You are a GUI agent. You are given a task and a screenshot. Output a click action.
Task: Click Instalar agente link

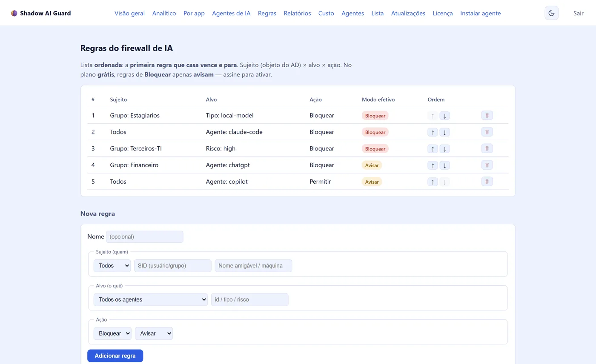481,13
